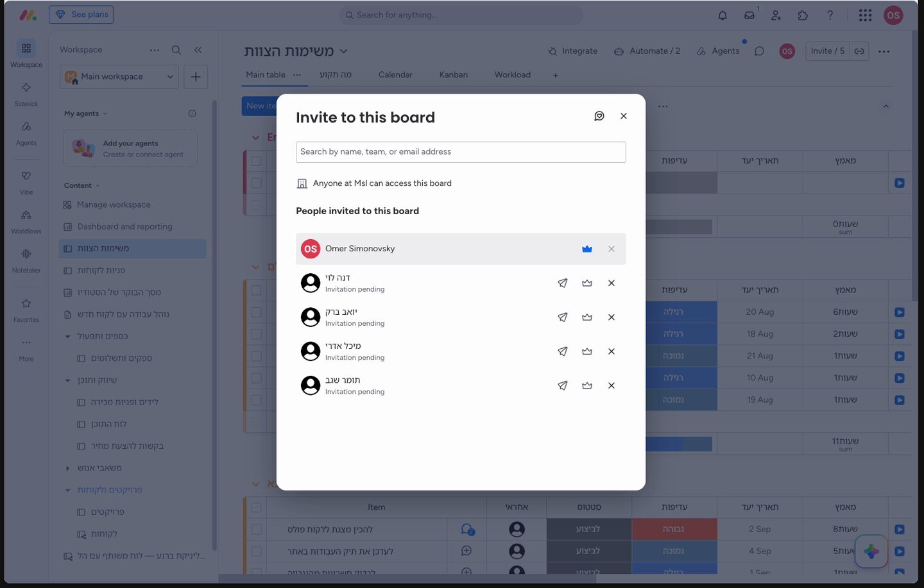Viewport: 924px width, 588px height.
Task: Click the גבוהה priority cell
Action: 674,530
